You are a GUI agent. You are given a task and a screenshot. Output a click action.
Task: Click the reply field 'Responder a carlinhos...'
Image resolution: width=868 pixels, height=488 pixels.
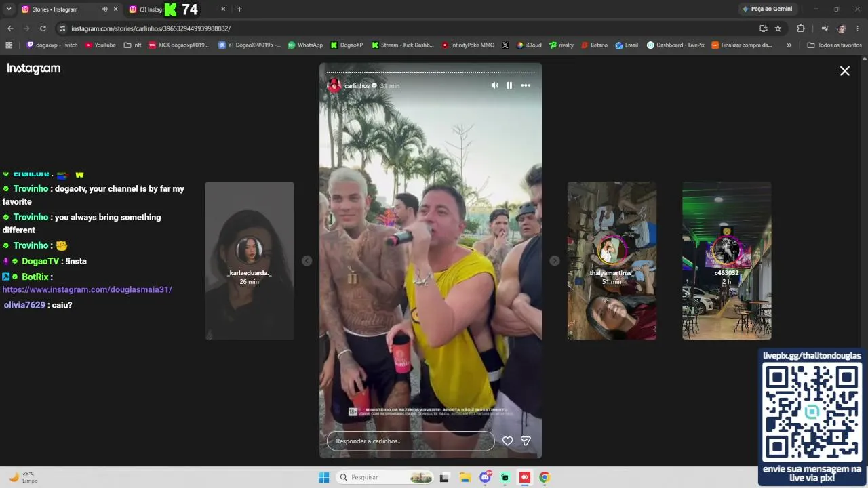click(411, 441)
